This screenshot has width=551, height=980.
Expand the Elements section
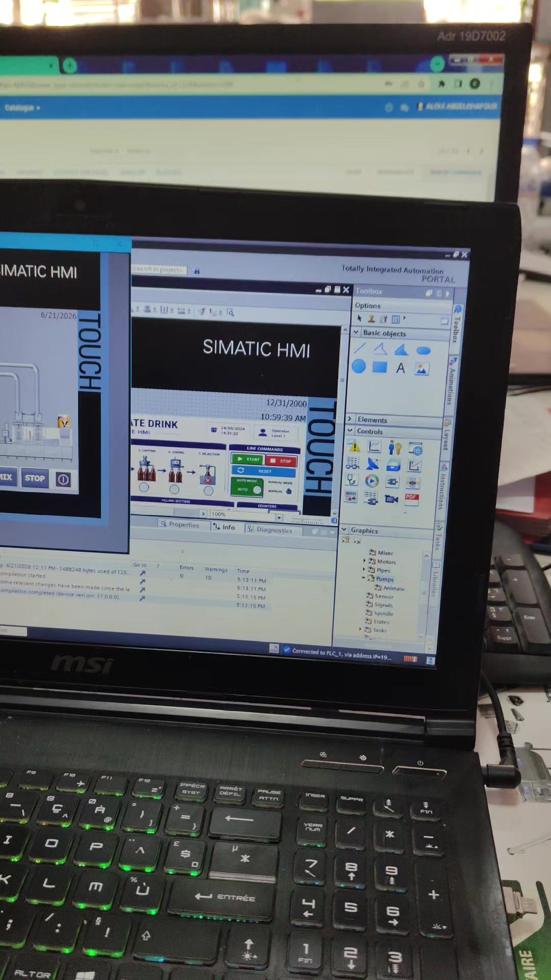pos(349,419)
